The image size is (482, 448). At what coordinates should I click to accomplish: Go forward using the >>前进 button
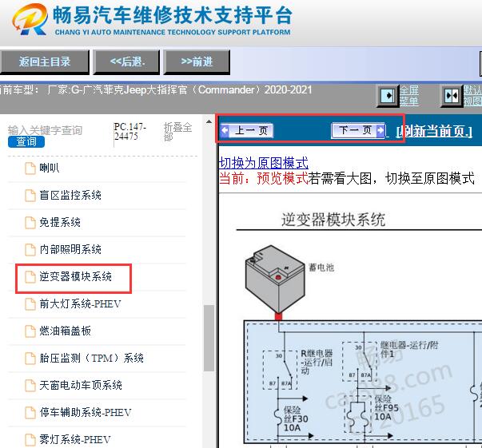point(197,62)
